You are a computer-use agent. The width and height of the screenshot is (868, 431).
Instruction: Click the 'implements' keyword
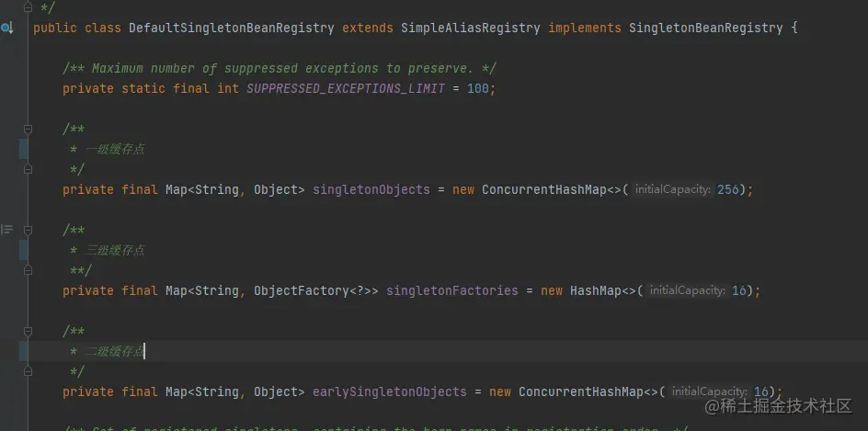point(585,28)
